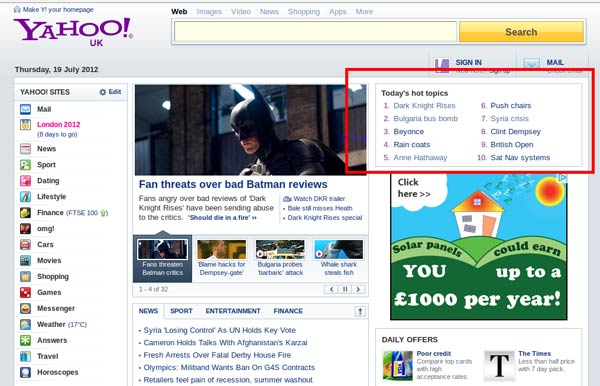The height and width of the screenshot is (386, 600).
Task: Open Dark Knight Rises hot topic
Action: [424, 106]
